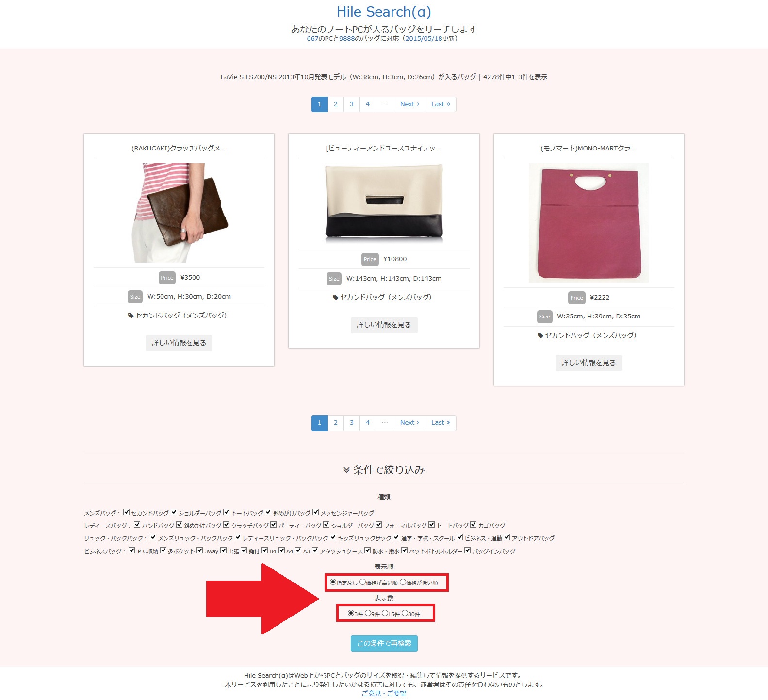This screenshot has height=700, width=768.
Task: Jump to Last page in the top pagination
Action: pyautogui.click(x=441, y=104)
